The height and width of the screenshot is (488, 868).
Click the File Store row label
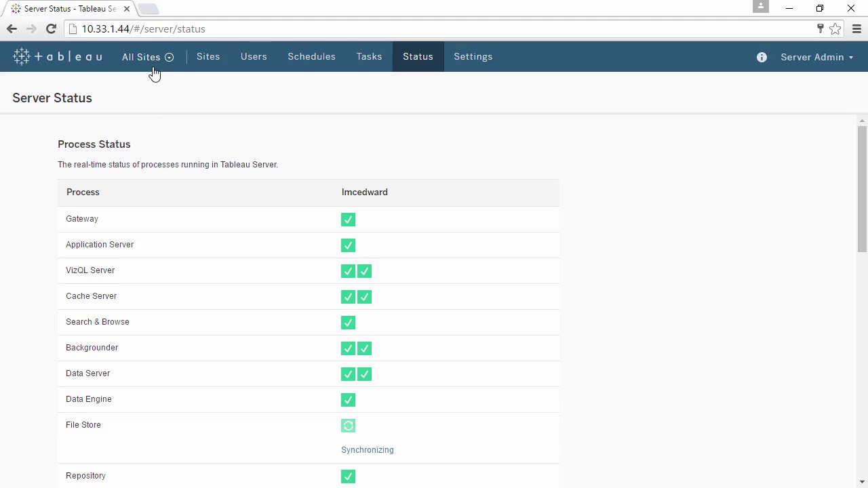tap(83, 425)
